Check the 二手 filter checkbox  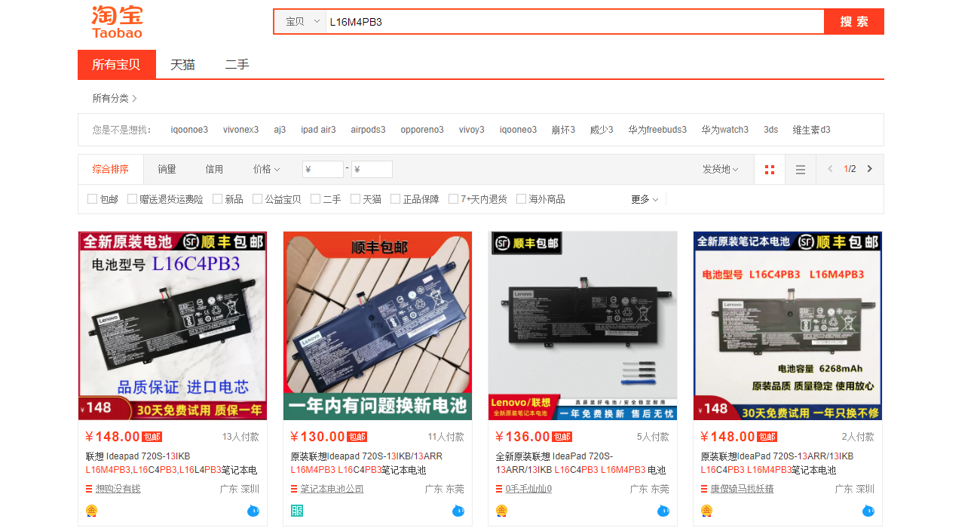coord(316,199)
